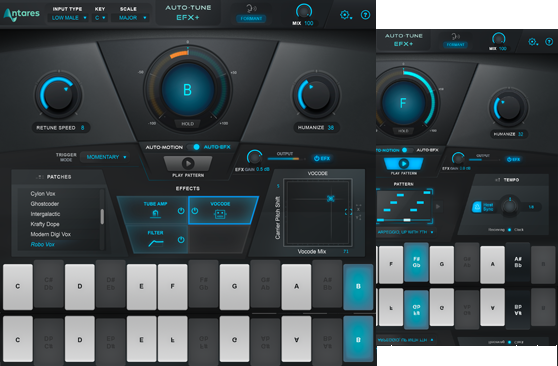Open the Input Type dropdown showing Low Male

point(68,18)
